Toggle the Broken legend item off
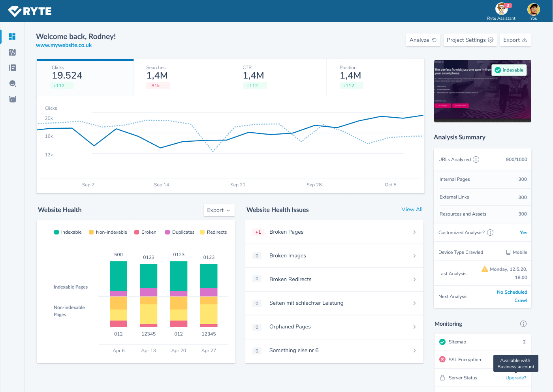 (x=145, y=232)
